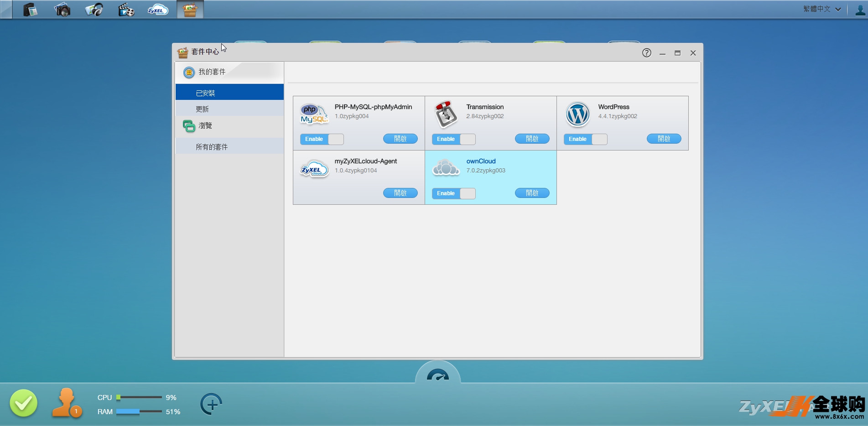Expand the 繁體中文 language dropdown
Screen dimensions: 868x426
click(822, 9)
